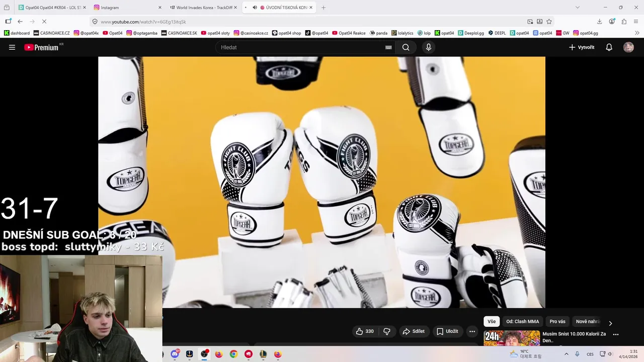The height and width of the screenshot is (362, 644).
Task: Switch CES input language indicator
Action: point(590,354)
